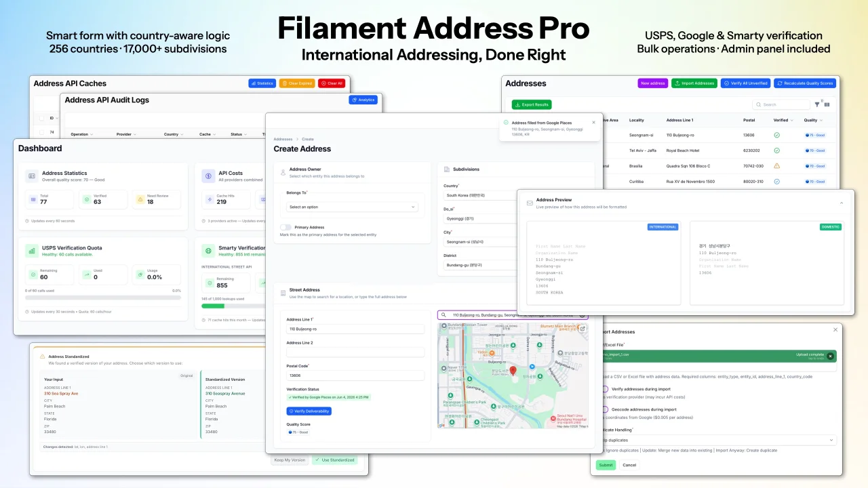This screenshot has width=868, height=488.
Task: Open the Country dropdown showing South Korea
Action: click(x=480, y=195)
